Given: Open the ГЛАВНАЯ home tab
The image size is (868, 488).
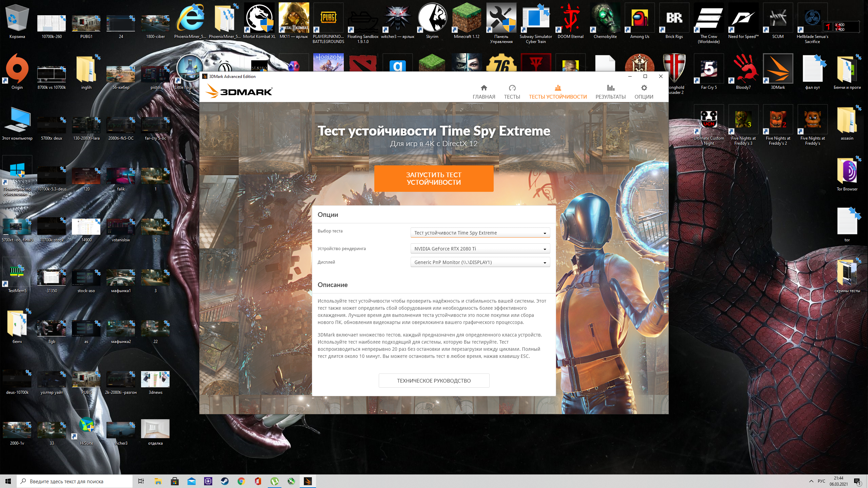Looking at the screenshot, I should [484, 92].
